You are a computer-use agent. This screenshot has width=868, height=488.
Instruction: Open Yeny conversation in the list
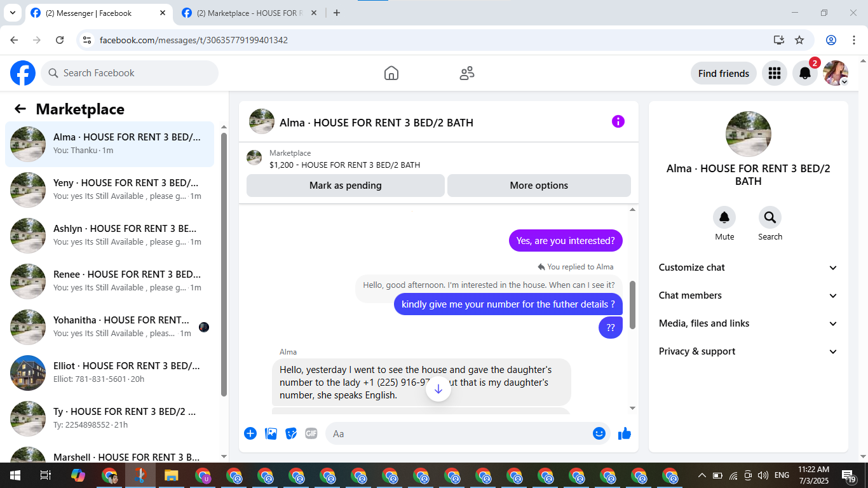click(x=109, y=190)
